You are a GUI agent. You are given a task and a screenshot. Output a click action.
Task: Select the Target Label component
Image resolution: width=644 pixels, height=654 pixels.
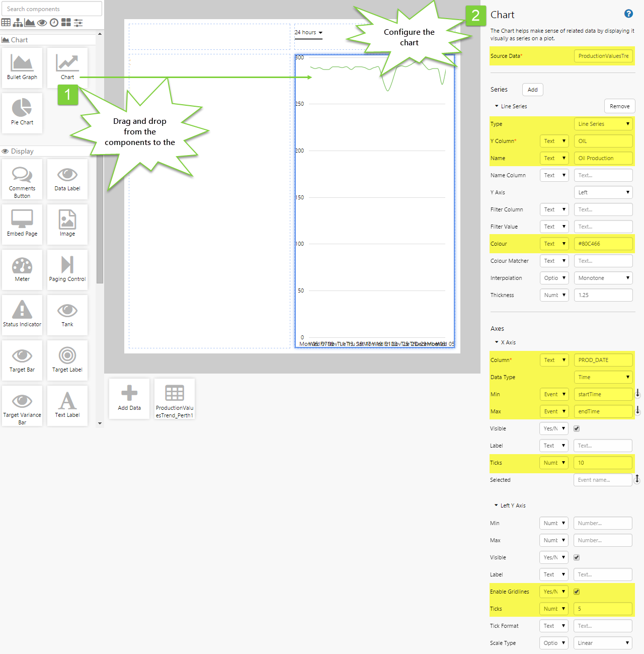point(67,360)
